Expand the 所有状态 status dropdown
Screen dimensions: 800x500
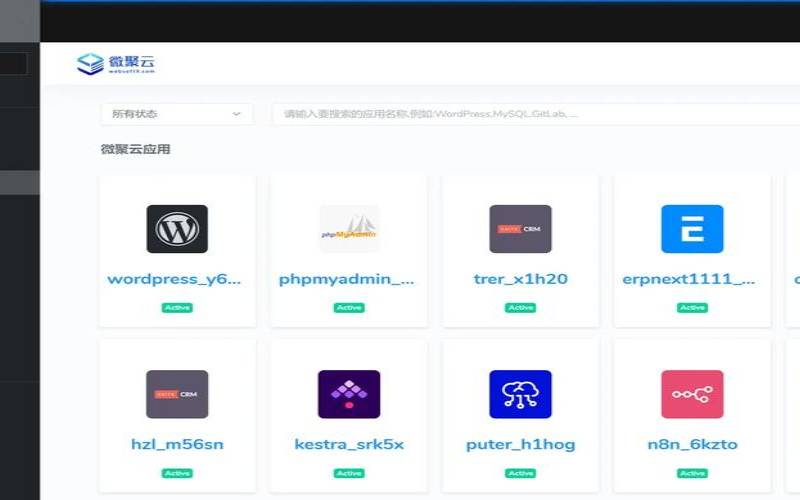[177, 114]
